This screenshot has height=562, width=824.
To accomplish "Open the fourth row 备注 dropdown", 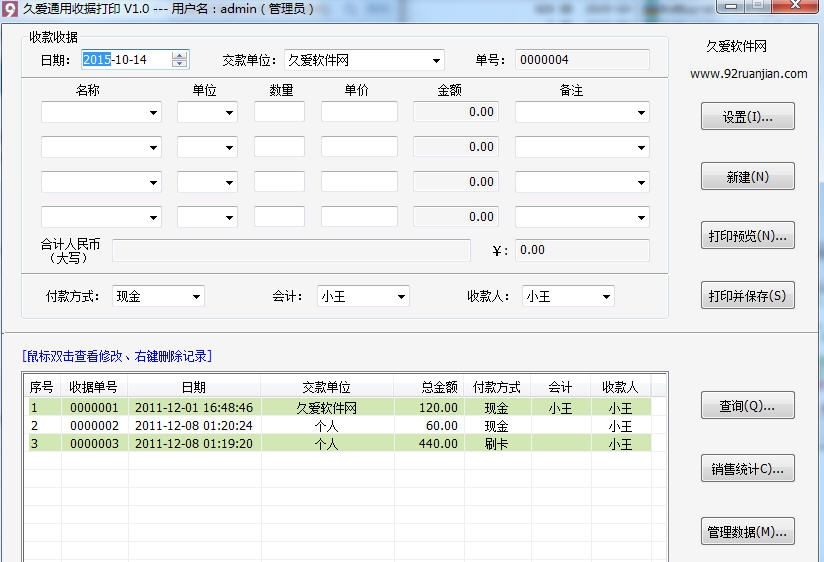I will (641, 217).
